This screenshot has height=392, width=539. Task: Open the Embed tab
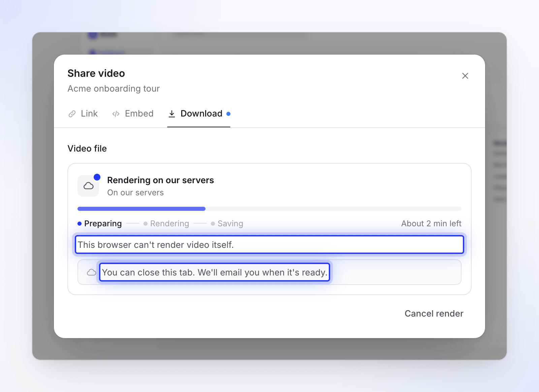click(x=133, y=114)
